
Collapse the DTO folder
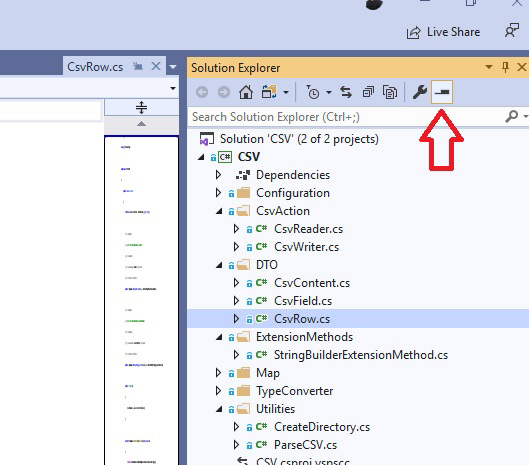point(219,265)
